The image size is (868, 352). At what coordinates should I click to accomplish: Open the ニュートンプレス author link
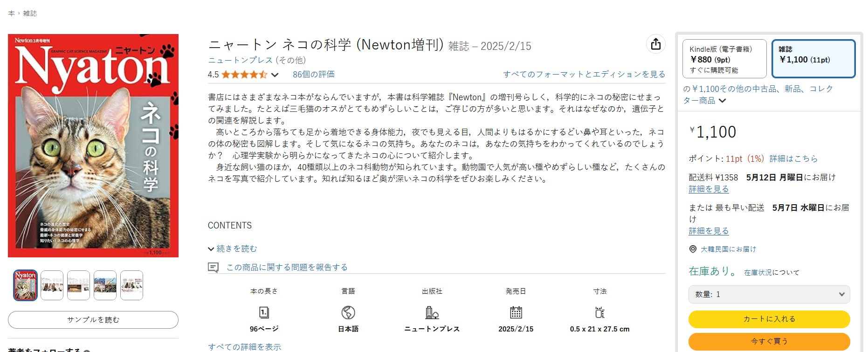click(240, 60)
